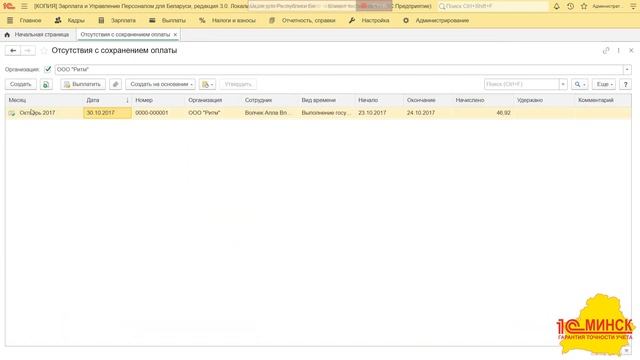Viewport: 640px width, 360px height.
Task: Open the history clock icon
Action: [570, 6]
